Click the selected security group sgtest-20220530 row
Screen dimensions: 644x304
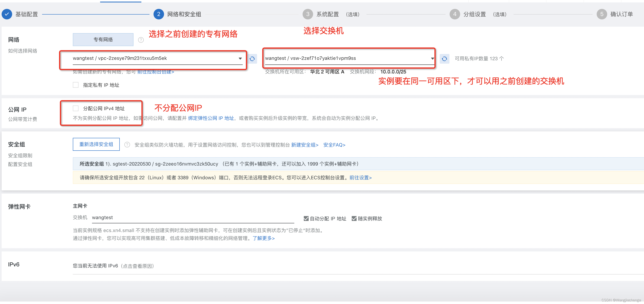358,164
